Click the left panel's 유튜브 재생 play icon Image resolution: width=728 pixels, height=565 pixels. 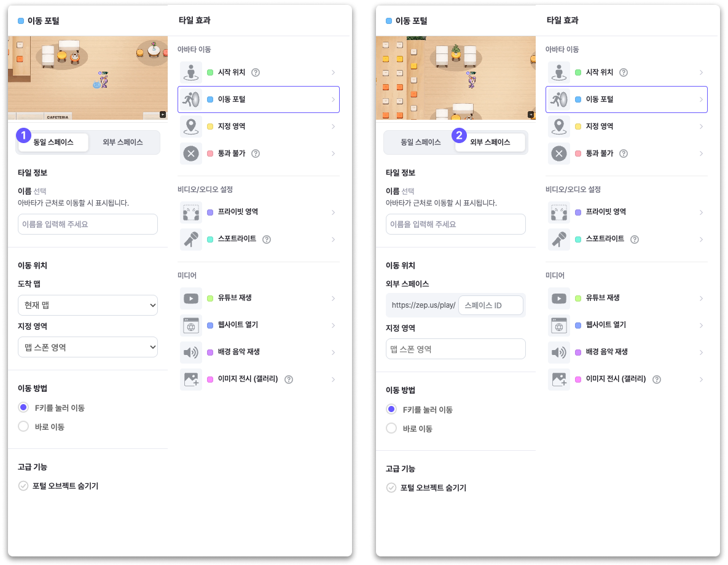coord(191,298)
